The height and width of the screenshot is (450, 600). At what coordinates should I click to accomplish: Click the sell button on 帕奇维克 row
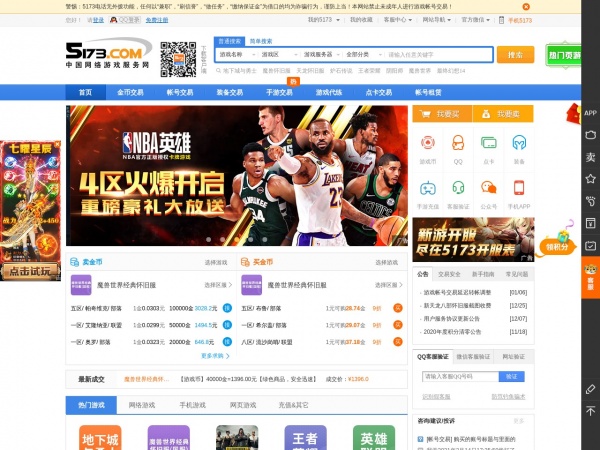[227, 308]
